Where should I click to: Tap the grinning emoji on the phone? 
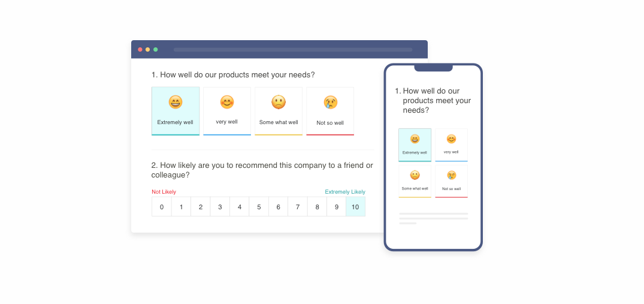[x=415, y=139]
